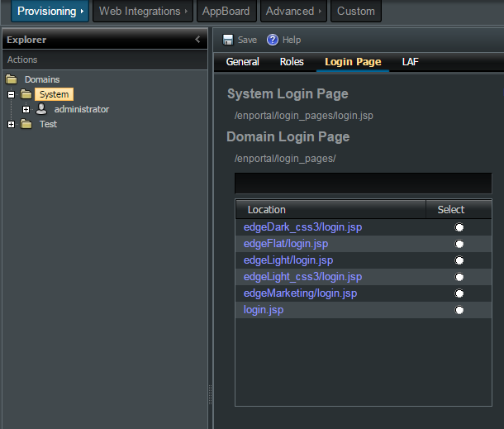This screenshot has width=504, height=429.
Task: Open the Custom menu
Action: coord(356,11)
